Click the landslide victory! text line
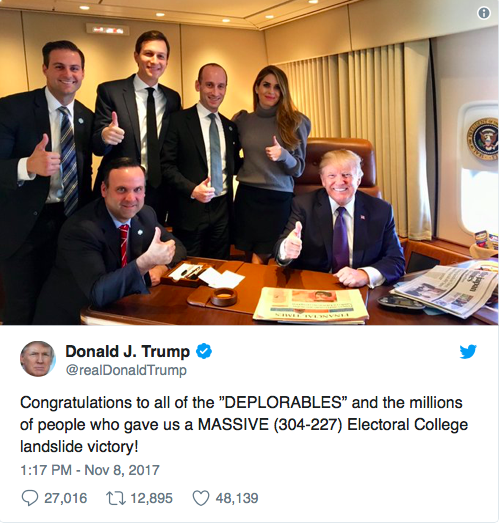Screen dimensions: 501x528 point(79,447)
